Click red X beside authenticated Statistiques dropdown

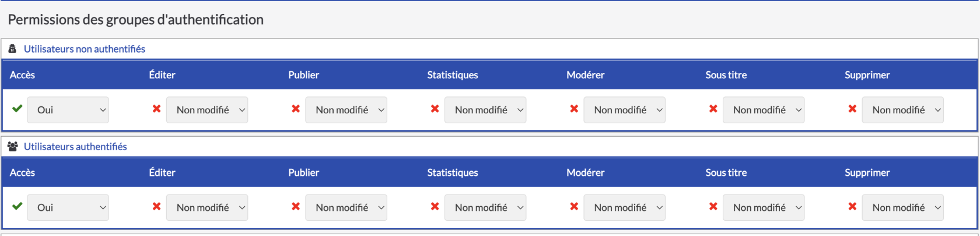(x=435, y=207)
